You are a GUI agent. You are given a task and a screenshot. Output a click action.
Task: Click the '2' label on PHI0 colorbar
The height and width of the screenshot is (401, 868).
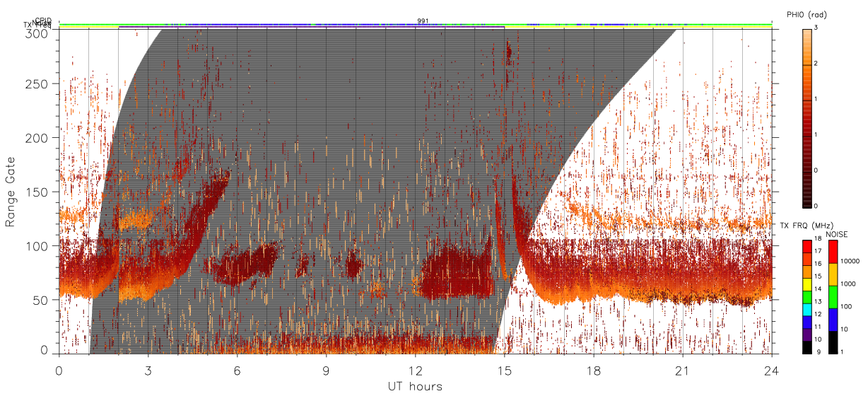(817, 64)
